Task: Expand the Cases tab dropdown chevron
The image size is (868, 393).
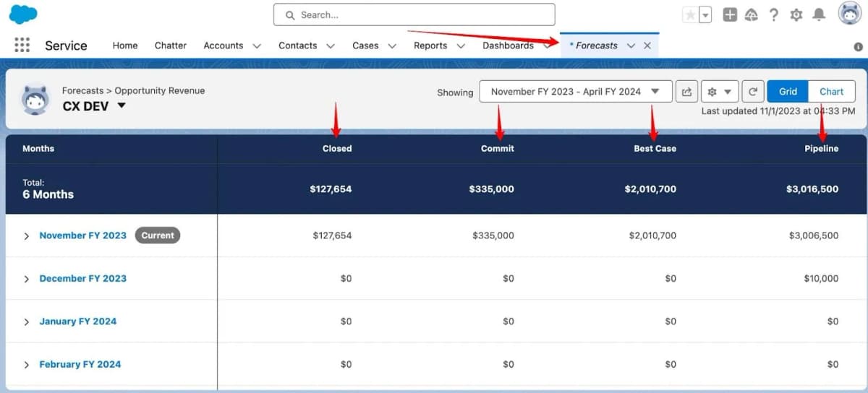Action: tap(392, 46)
